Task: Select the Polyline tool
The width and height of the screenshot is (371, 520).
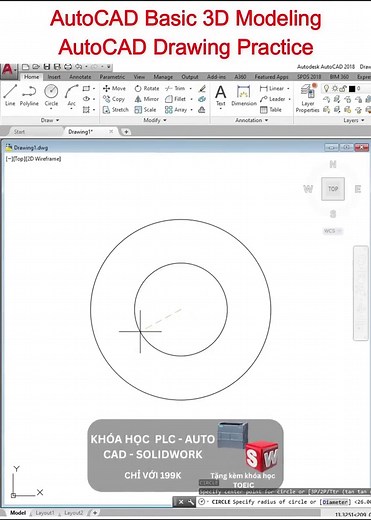Action: click(29, 96)
